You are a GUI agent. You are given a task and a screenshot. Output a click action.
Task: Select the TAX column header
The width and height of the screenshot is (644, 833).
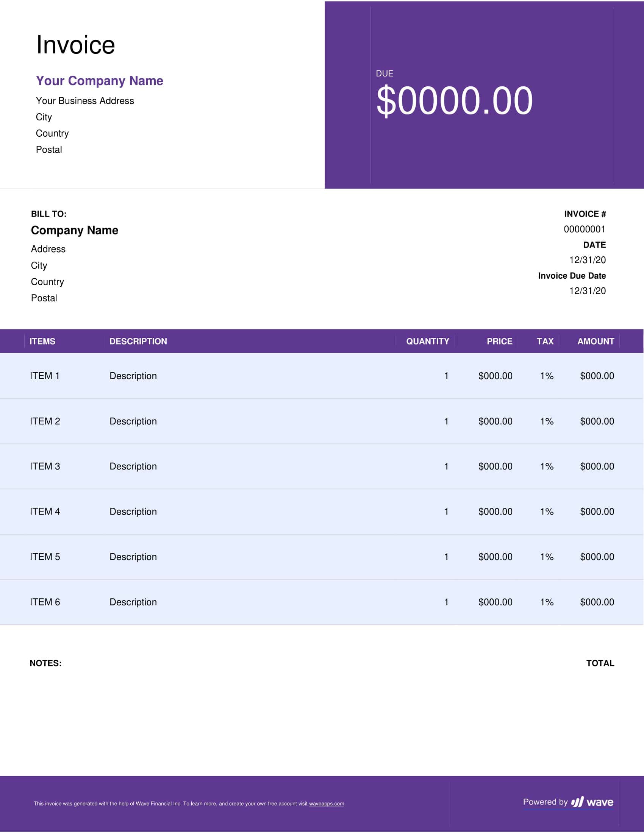click(x=545, y=342)
